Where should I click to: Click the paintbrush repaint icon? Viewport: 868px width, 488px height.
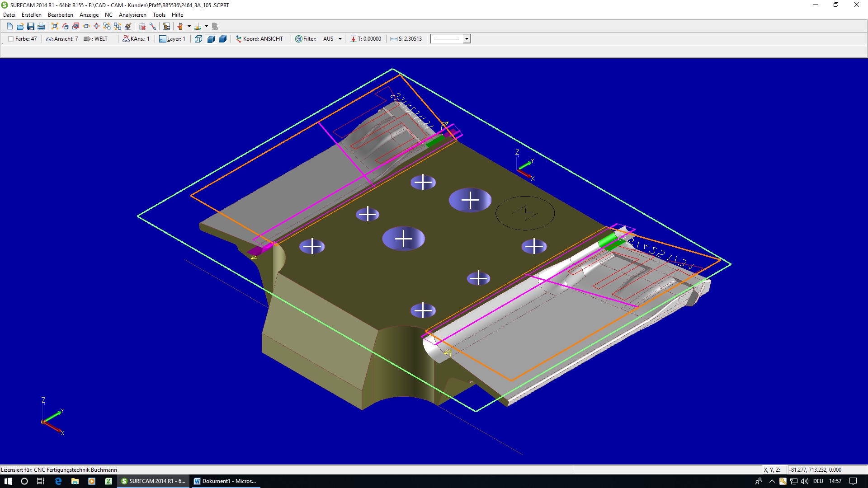(x=128, y=26)
